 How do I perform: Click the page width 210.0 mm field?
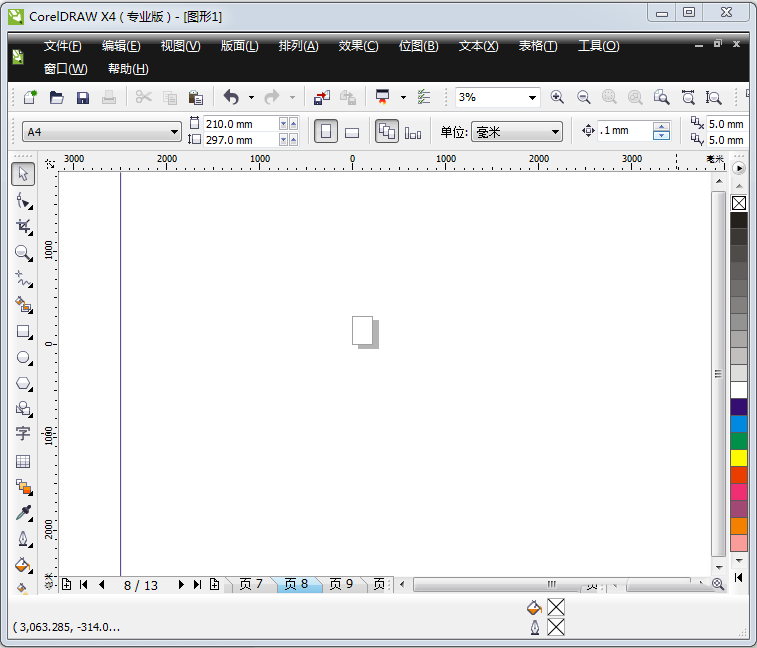point(240,124)
